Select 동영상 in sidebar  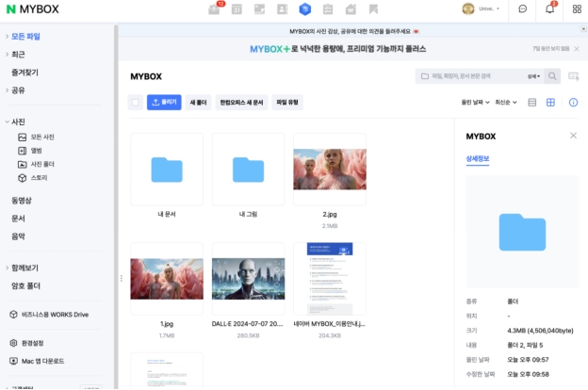(22, 201)
